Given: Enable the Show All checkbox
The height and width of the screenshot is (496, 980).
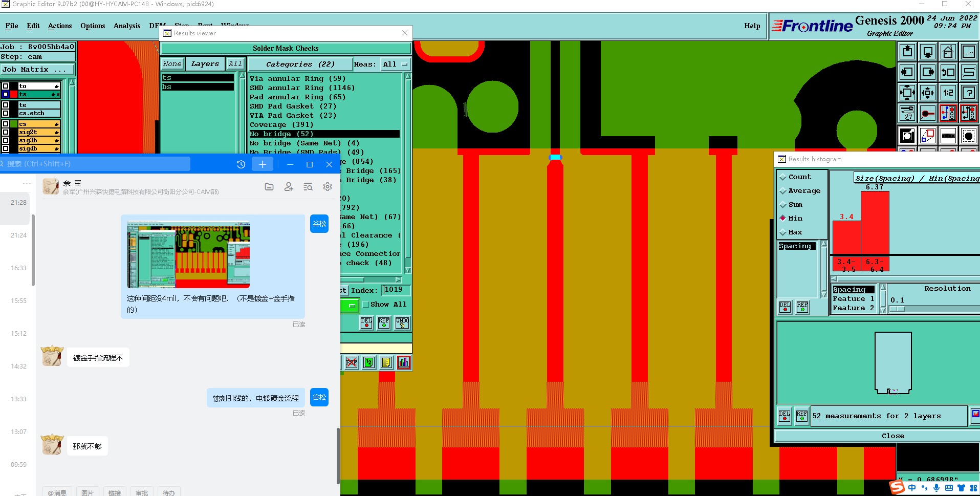Looking at the screenshot, I should click(366, 305).
